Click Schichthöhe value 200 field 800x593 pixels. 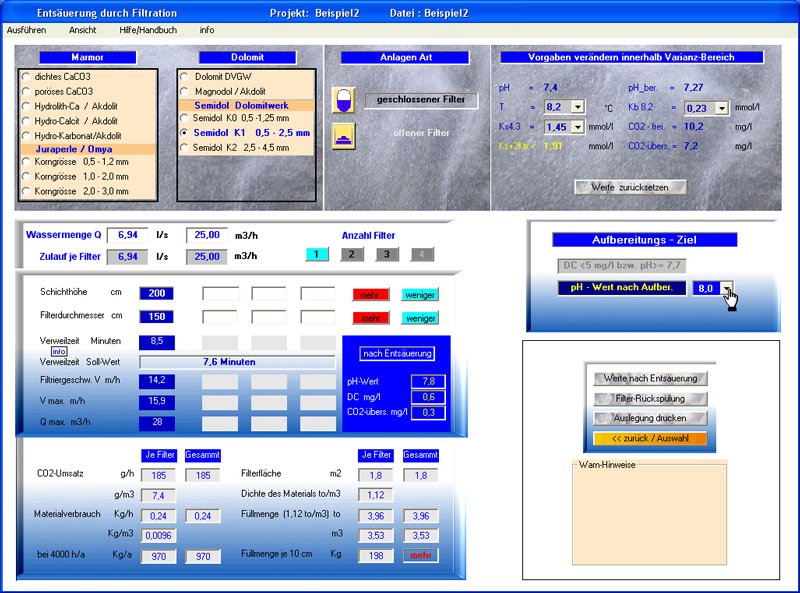tap(157, 293)
